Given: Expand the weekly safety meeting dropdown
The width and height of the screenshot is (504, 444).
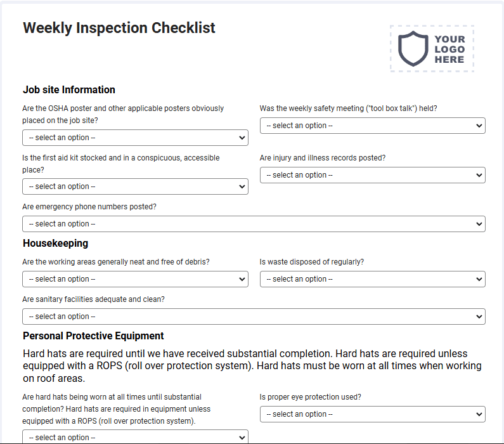Looking at the screenshot, I should (x=373, y=126).
